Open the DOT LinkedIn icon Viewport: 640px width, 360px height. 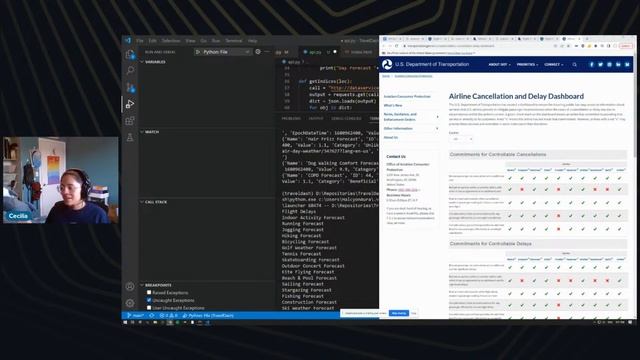(x=618, y=64)
